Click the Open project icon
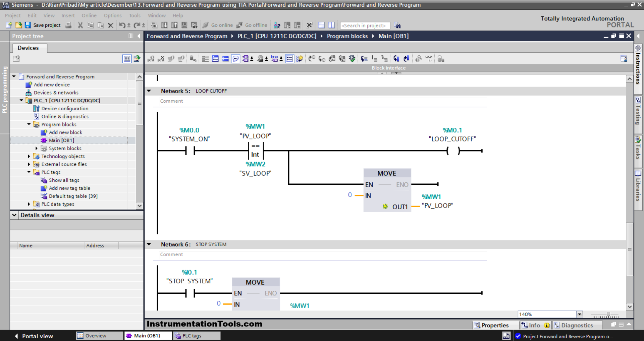 pos(18,25)
